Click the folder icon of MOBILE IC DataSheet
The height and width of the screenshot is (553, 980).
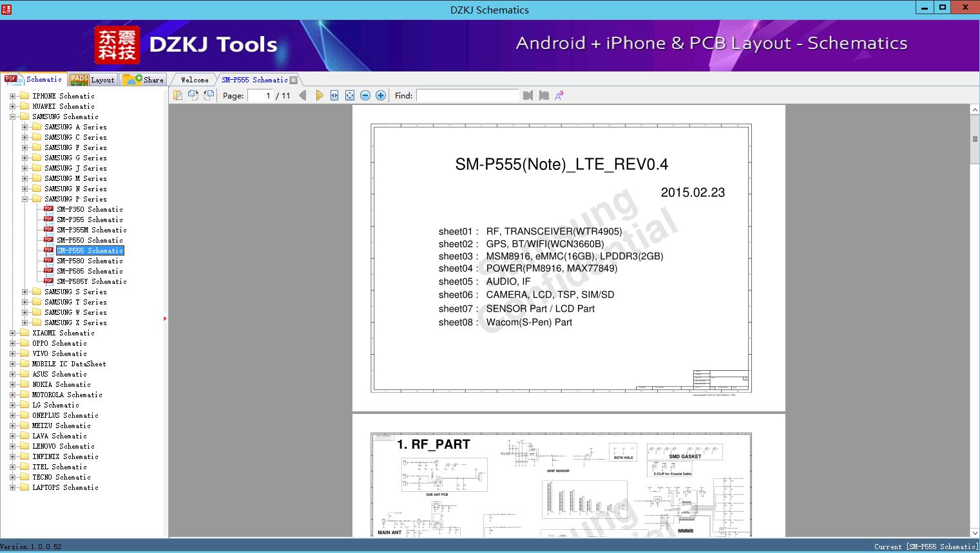coord(24,364)
